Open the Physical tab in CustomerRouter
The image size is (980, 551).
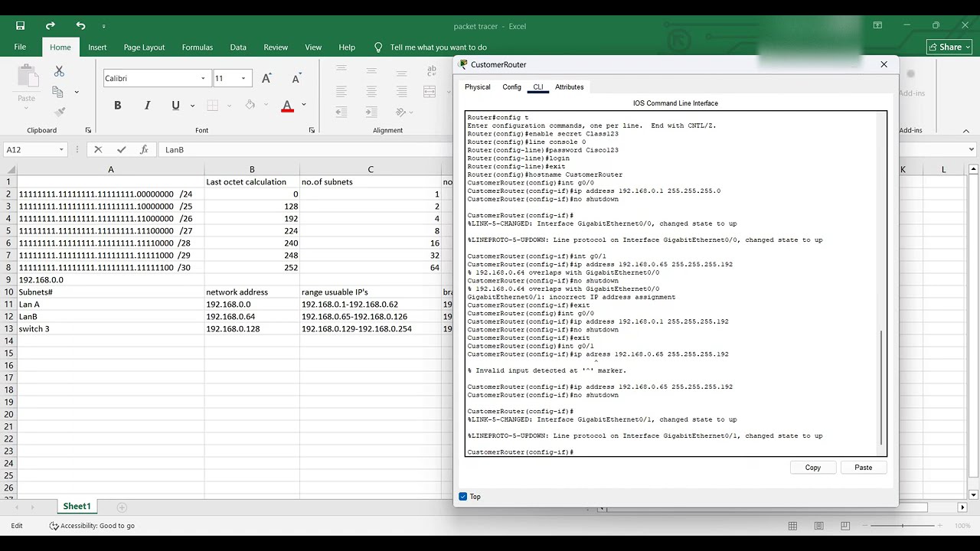[x=478, y=87]
